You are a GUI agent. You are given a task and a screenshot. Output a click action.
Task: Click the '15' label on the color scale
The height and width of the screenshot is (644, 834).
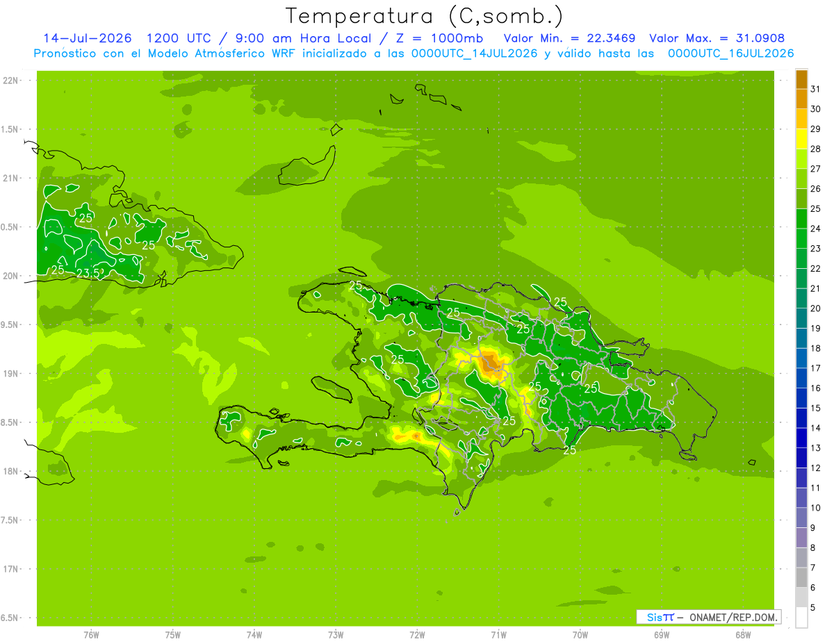click(815, 408)
